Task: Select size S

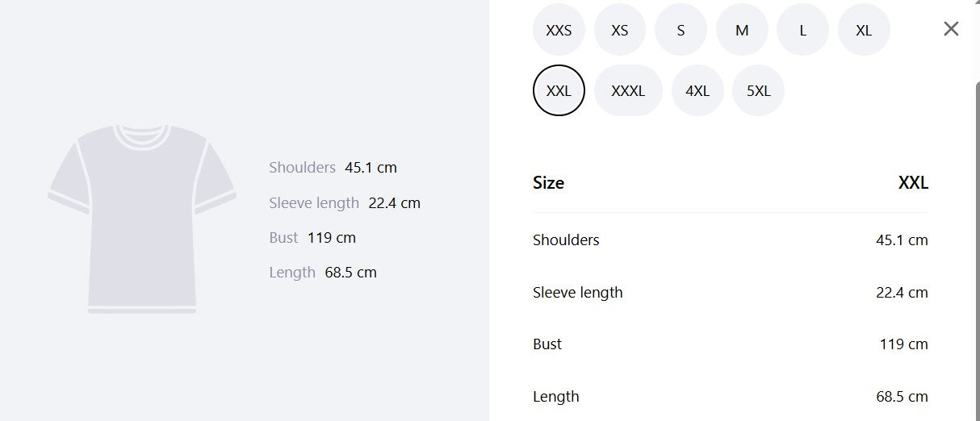Action: (681, 30)
